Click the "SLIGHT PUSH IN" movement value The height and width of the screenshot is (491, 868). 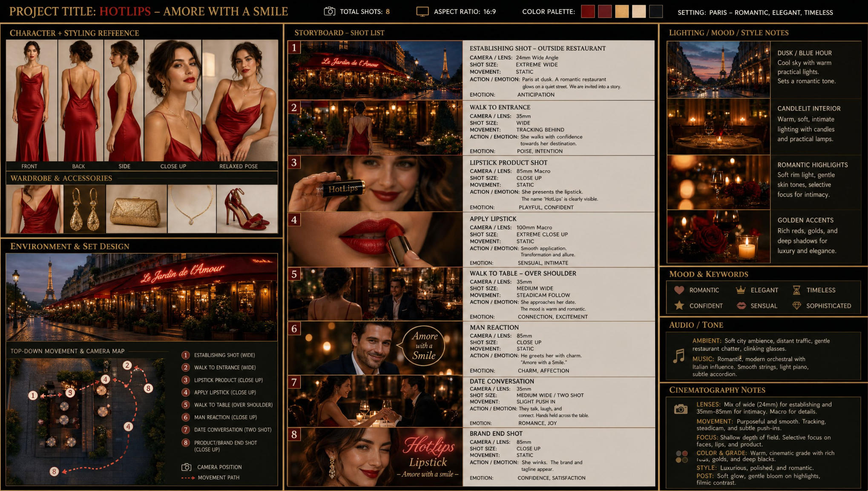[536, 402]
